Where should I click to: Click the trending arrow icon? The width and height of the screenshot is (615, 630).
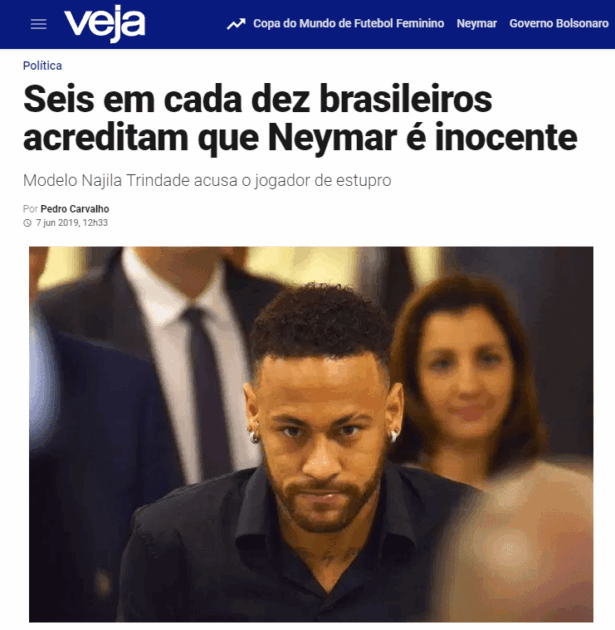tap(236, 24)
